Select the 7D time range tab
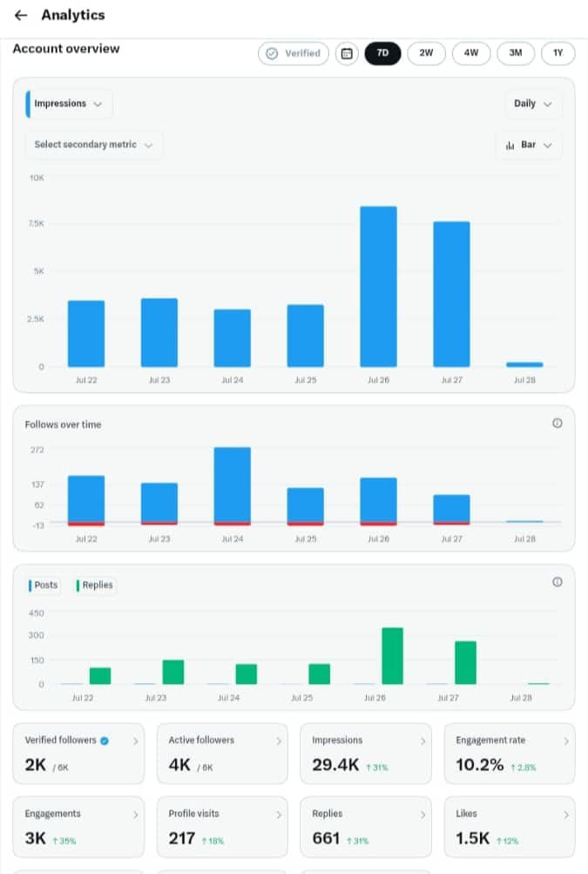Image resolution: width=588 pixels, height=874 pixels. (x=382, y=53)
